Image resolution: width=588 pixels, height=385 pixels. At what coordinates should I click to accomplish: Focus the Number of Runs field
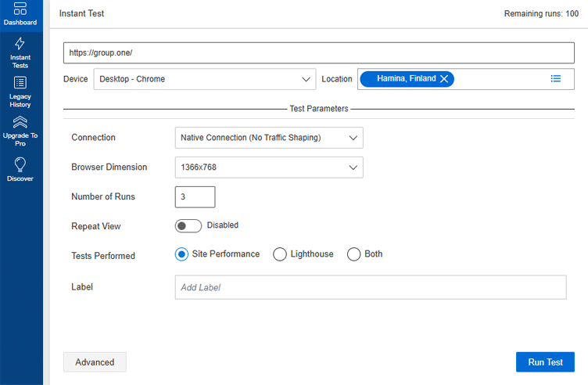point(195,197)
